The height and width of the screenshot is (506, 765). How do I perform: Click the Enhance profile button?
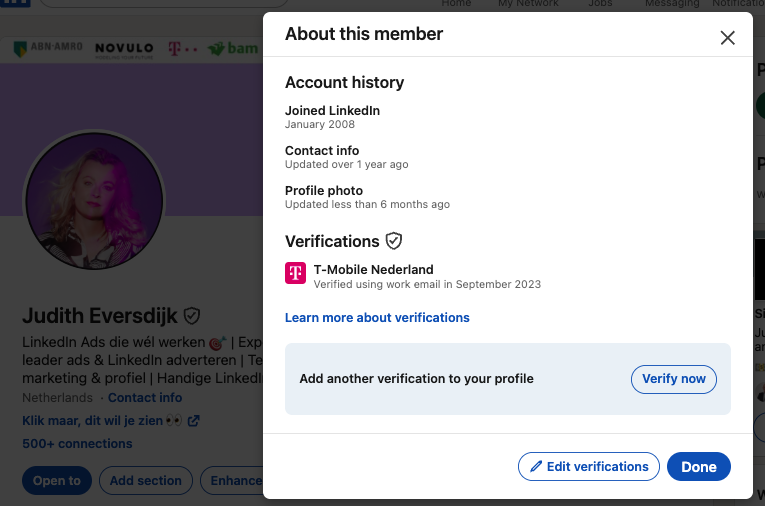[x=232, y=481]
